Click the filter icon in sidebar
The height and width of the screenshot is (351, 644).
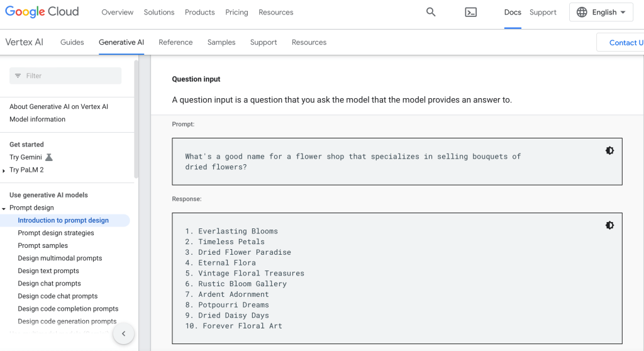(18, 76)
